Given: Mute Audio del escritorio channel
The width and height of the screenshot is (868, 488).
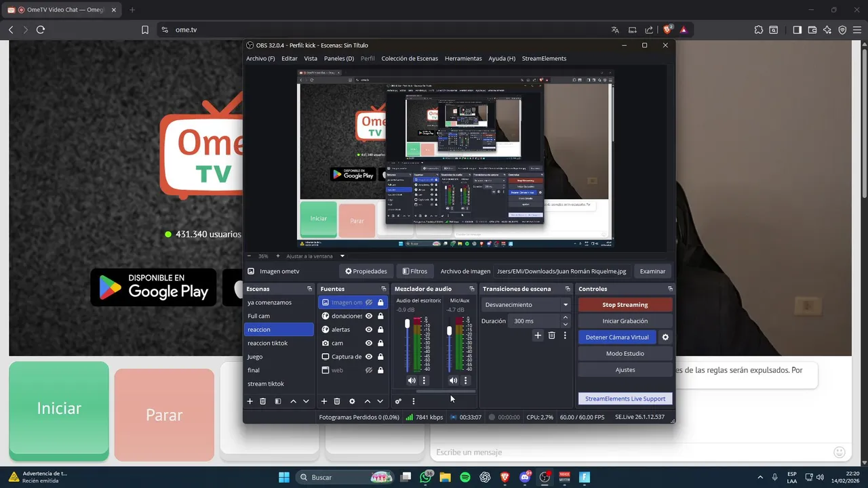Looking at the screenshot, I should (412, 381).
